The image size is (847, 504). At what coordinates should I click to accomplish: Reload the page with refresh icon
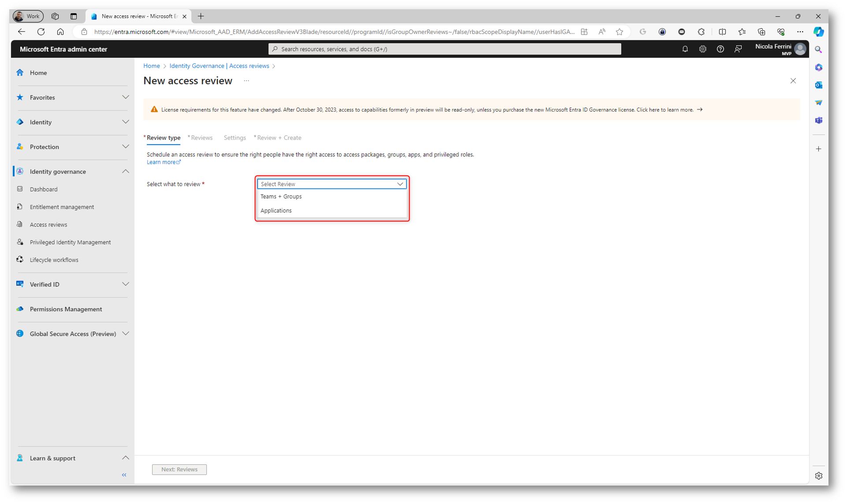pyautogui.click(x=41, y=32)
